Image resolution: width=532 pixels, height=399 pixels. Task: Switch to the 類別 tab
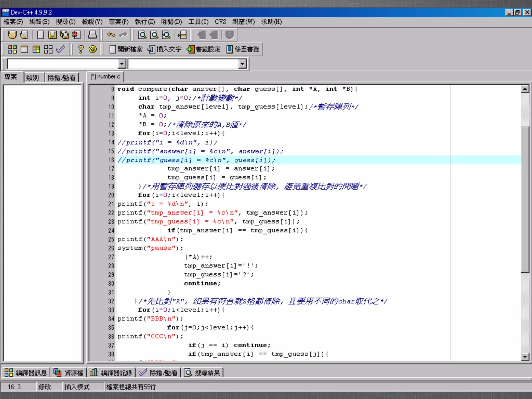coord(32,77)
